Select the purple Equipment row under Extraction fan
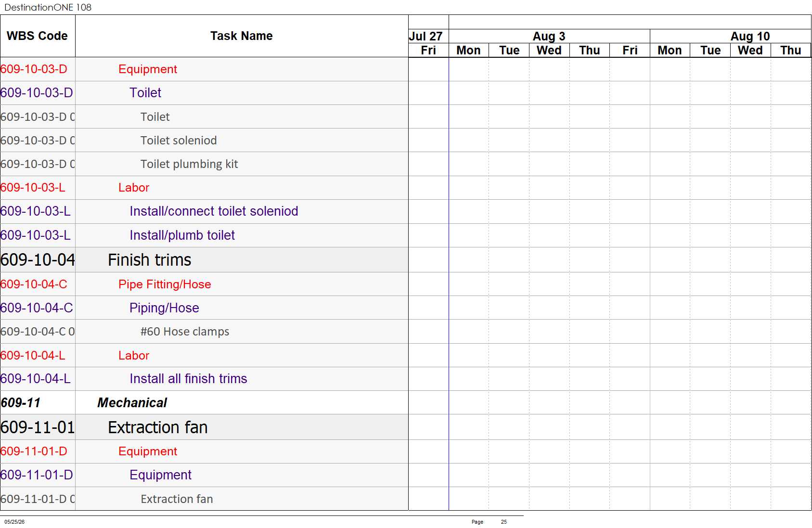 (x=204, y=475)
